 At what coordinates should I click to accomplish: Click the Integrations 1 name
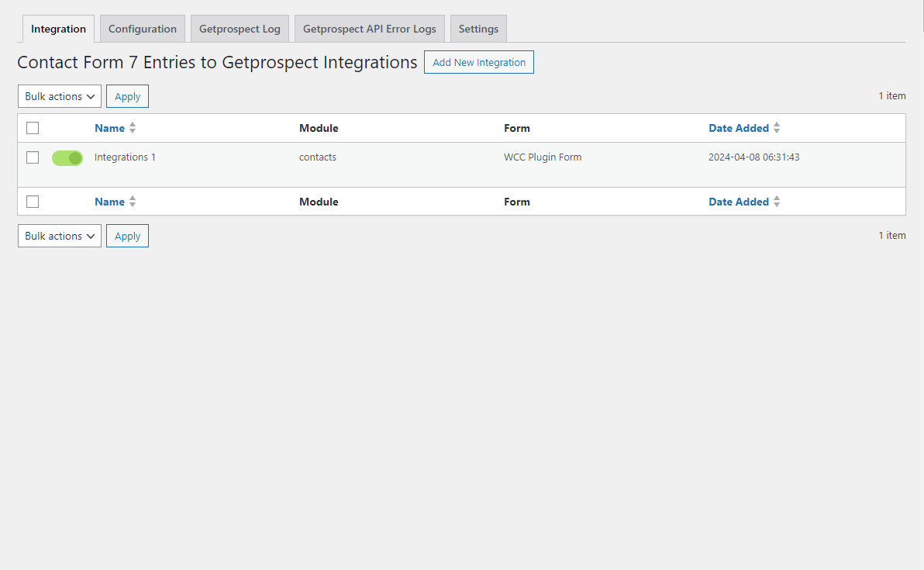pyautogui.click(x=125, y=157)
